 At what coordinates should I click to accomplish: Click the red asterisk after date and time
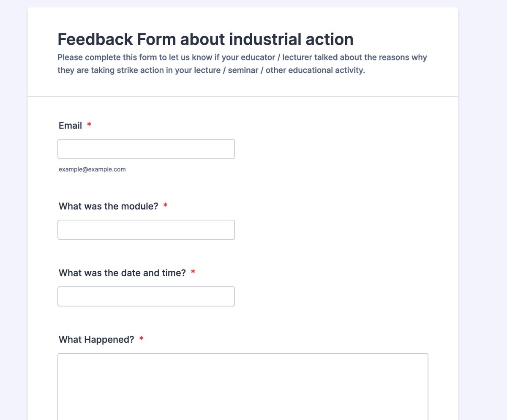[x=193, y=272]
